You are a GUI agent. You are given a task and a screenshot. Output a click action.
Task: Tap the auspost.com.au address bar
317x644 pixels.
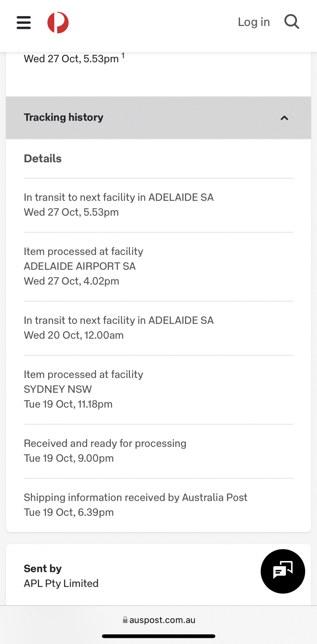tap(162, 620)
